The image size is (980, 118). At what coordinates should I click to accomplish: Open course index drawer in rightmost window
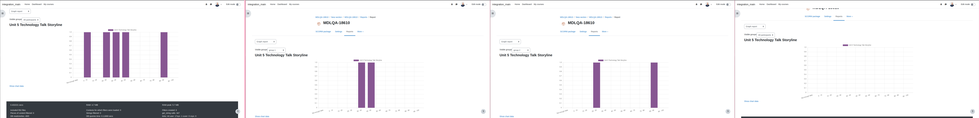coord(737,13)
